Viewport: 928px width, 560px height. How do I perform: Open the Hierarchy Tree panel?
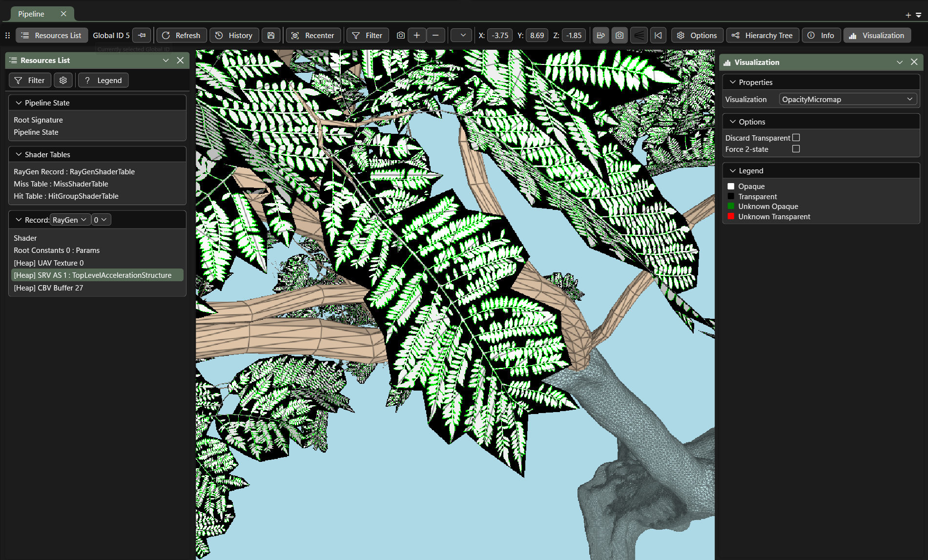(762, 35)
